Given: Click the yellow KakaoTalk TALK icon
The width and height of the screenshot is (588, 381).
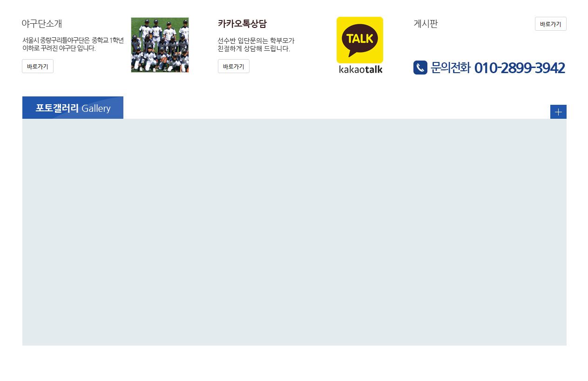Looking at the screenshot, I should (x=360, y=40).
